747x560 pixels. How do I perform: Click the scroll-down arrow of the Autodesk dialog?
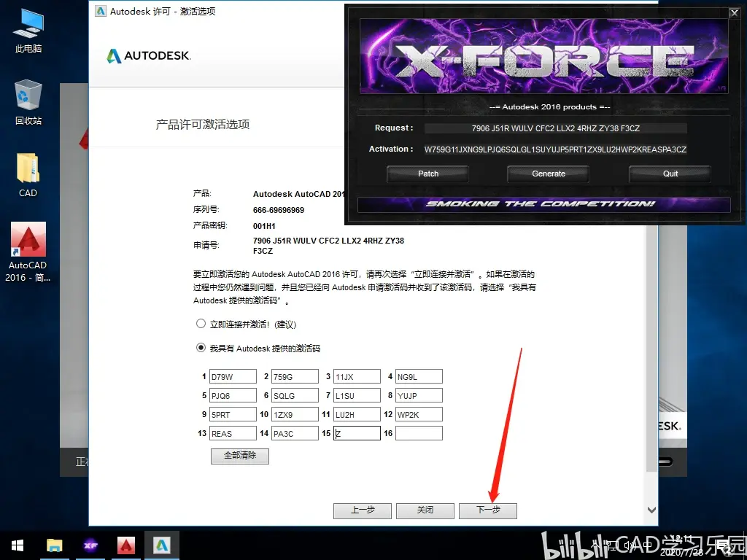[x=651, y=510]
